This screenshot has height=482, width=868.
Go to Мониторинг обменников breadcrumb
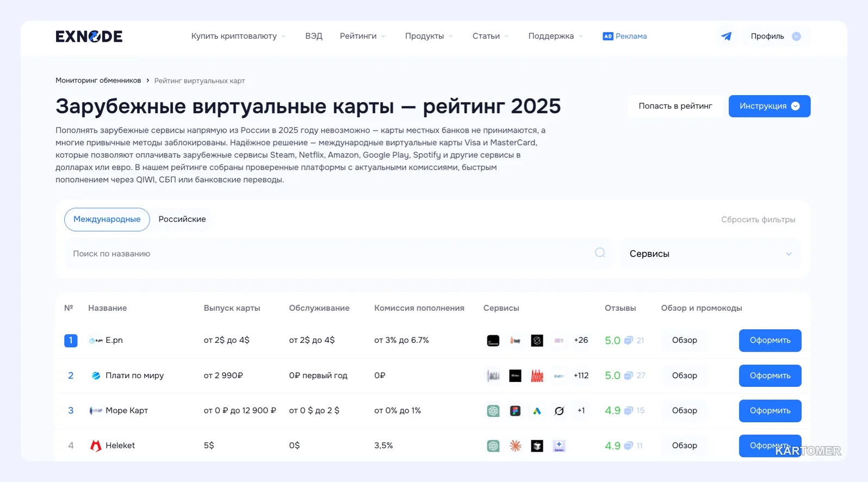click(x=98, y=80)
